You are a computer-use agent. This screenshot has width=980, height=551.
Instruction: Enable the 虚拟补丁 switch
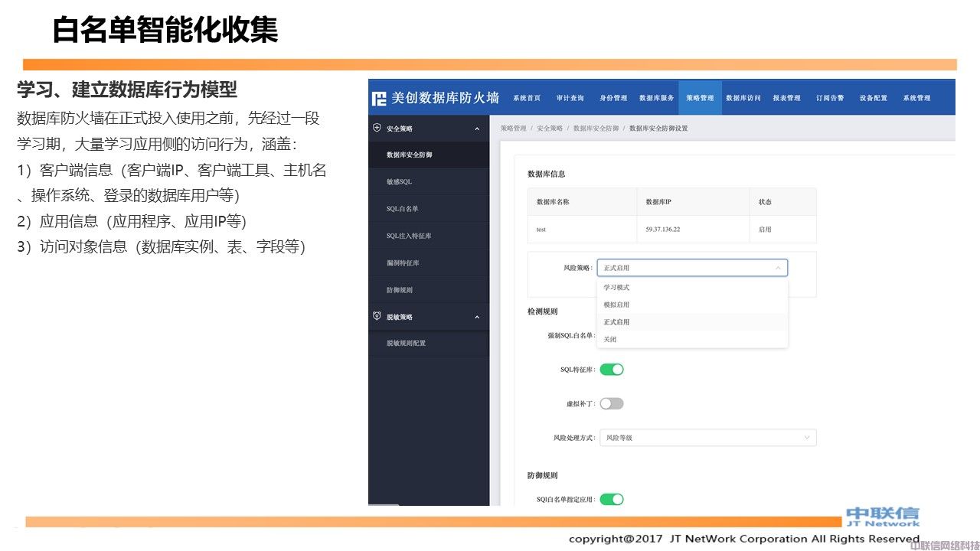click(x=612, y=403)
